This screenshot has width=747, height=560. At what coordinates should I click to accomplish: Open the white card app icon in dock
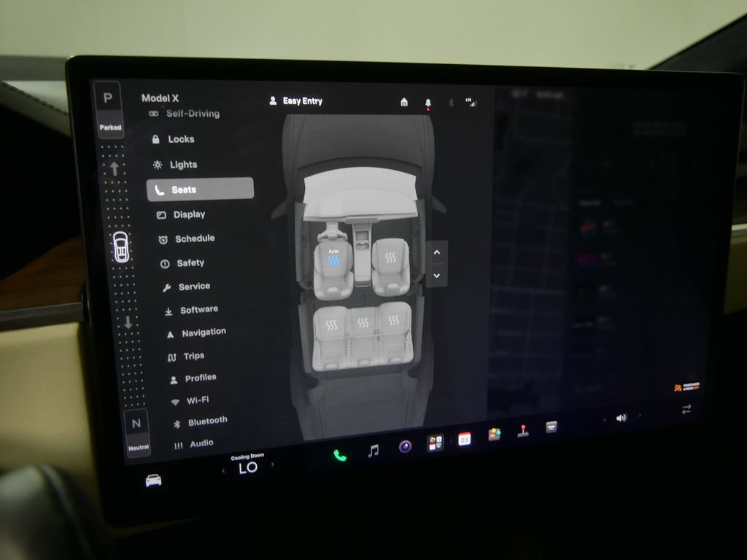pyautogui.click(x=551, y=427)
